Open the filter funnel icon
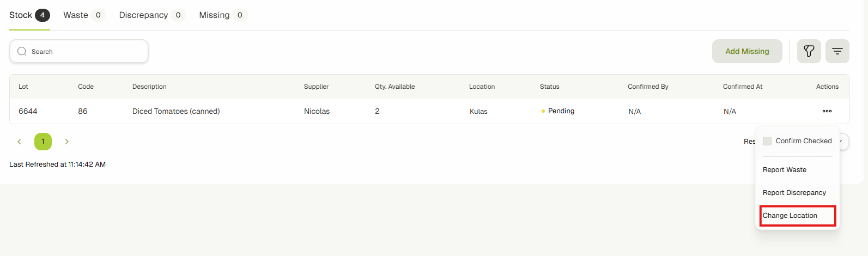The height and width of the screenshot is (256, 868). (809, 51)
